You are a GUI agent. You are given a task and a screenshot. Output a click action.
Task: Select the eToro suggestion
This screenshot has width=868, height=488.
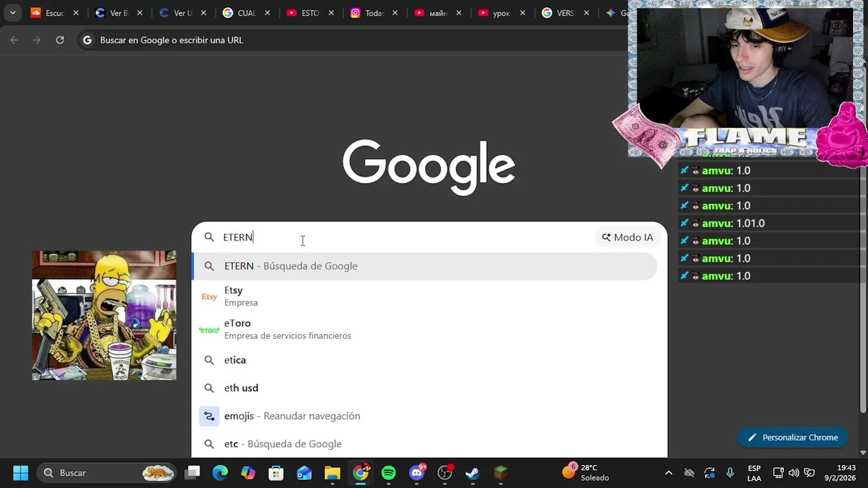tap(425, 329)
